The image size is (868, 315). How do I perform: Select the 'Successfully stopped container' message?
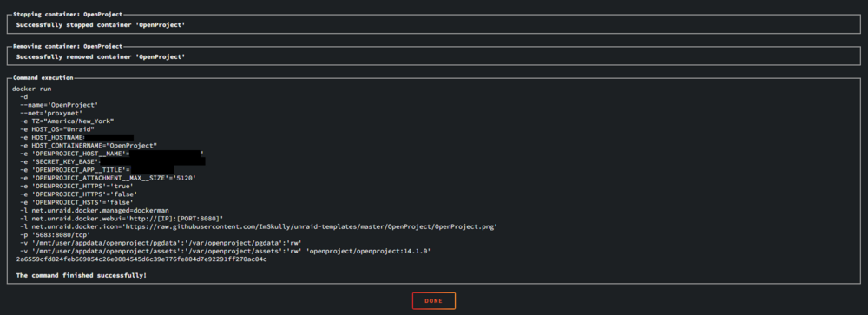[100, 25]
